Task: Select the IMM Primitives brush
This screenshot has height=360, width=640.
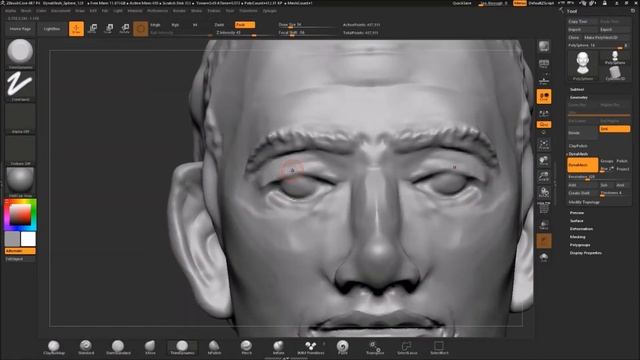Action: [311, 348]
